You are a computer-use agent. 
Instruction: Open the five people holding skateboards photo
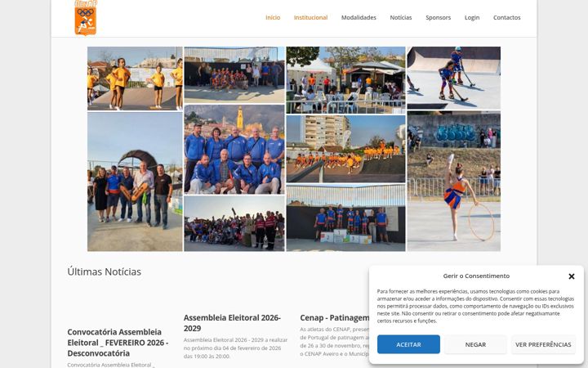[135, 182]
